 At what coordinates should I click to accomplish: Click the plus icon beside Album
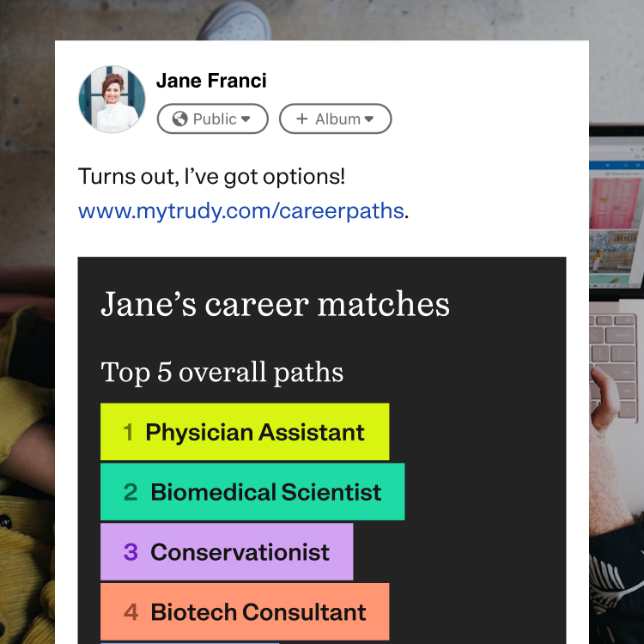(x=302, y=119)
